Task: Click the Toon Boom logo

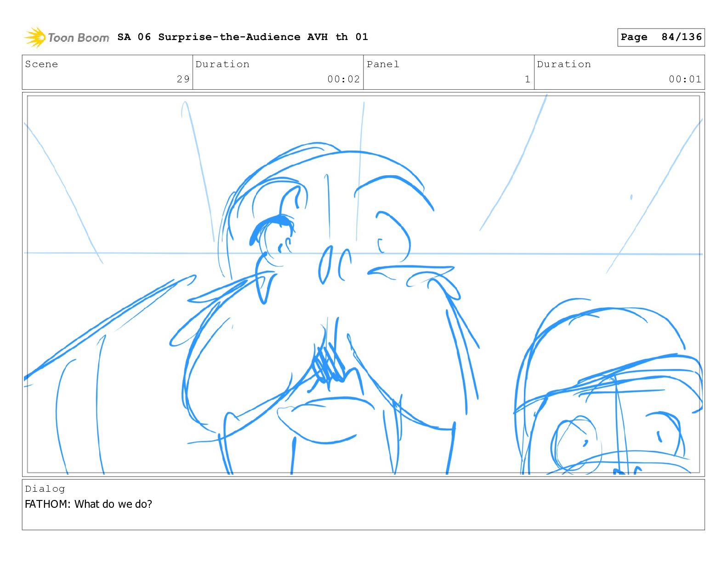Action: click(67, 37)
